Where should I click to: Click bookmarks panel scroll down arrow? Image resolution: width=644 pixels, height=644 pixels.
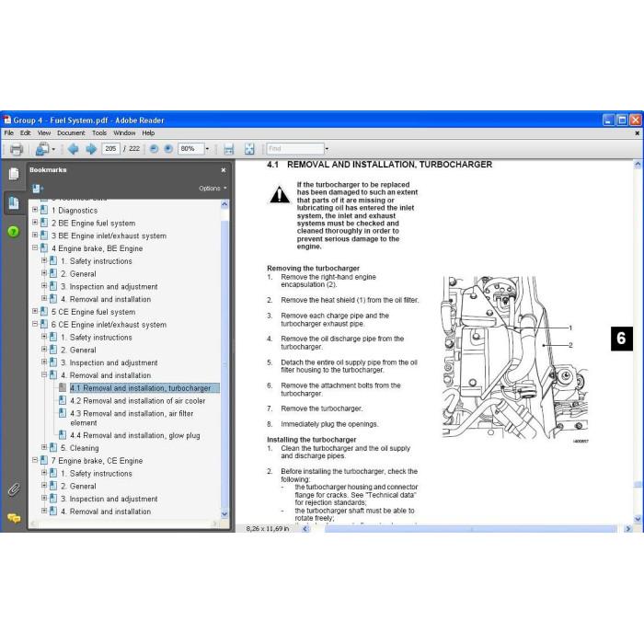tap(224, 513)
